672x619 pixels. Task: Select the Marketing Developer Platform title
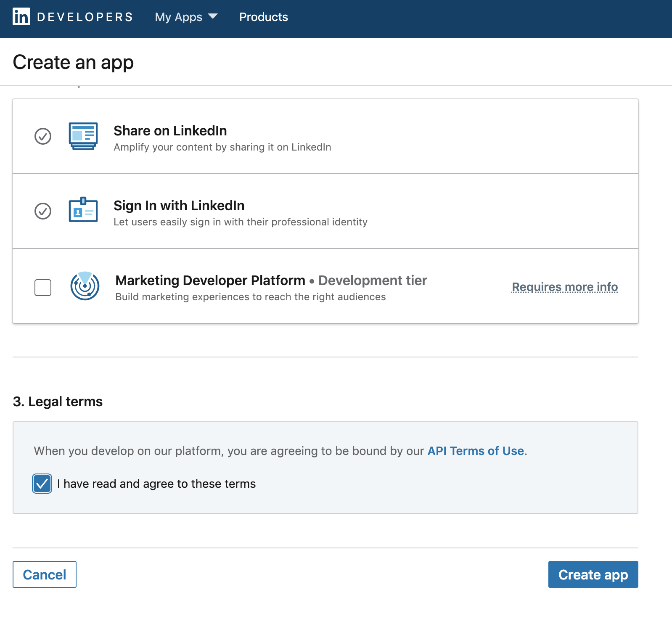click(x=210, y=280)
